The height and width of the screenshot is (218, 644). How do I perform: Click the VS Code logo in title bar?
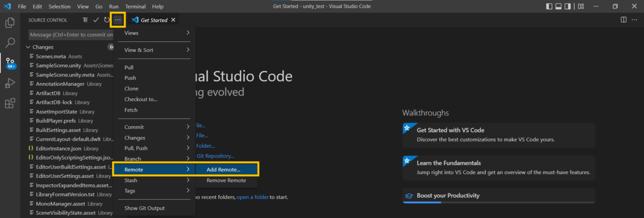click(8, 6)
